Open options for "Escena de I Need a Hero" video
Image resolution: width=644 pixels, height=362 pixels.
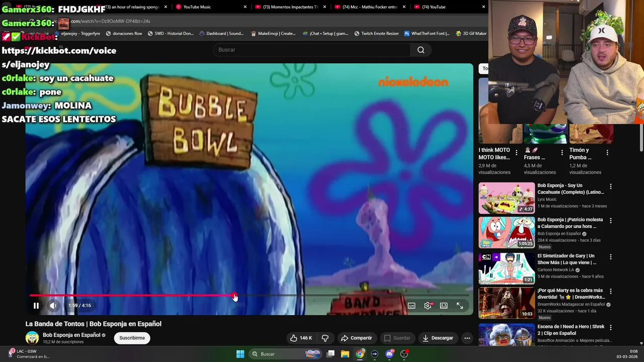pos(611,327)
